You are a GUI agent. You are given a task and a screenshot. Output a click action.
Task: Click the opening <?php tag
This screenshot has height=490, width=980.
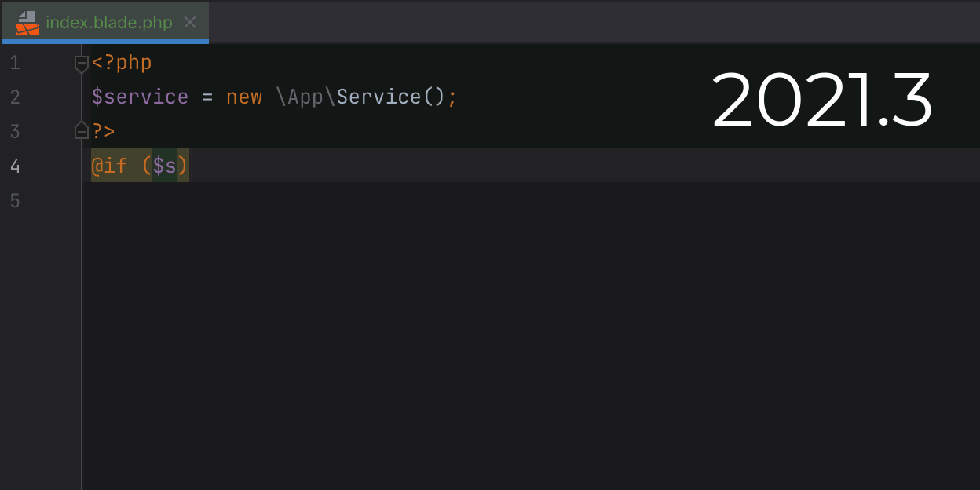[120, 62]
